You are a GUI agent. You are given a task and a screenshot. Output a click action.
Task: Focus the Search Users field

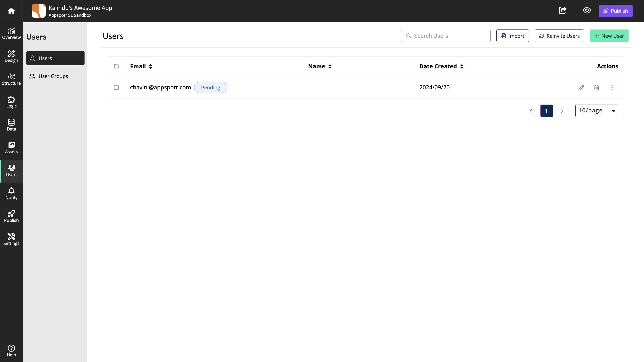445,36
